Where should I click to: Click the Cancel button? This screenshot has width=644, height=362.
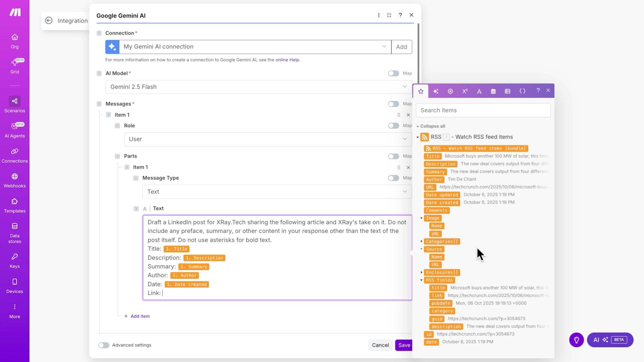tap(380, 345)
